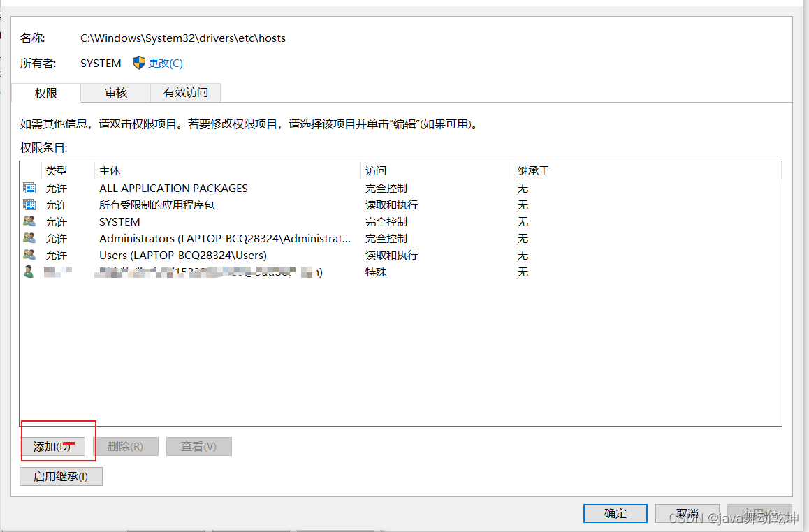This screenshot has height=532, width=809.
Task: Click the group icon of Administrators row
Action: (x=29, y=238)
